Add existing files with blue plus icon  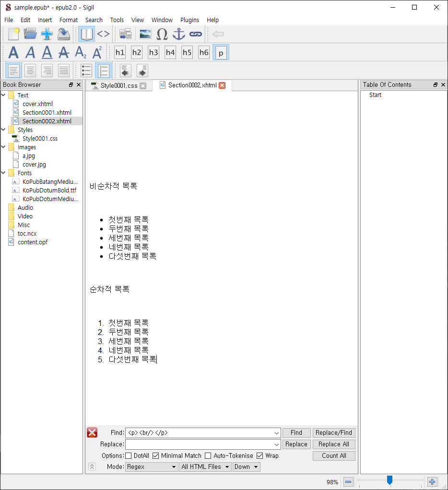(47, 34)
